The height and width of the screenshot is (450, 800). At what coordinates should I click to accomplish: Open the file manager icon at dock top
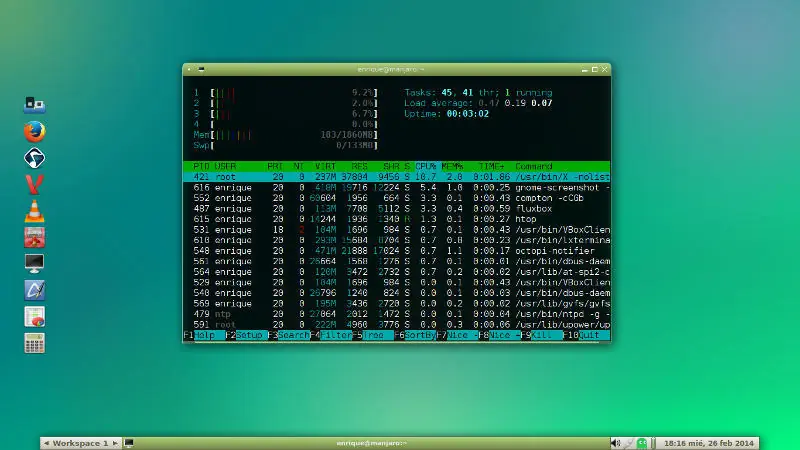click(x=35, y=105)
